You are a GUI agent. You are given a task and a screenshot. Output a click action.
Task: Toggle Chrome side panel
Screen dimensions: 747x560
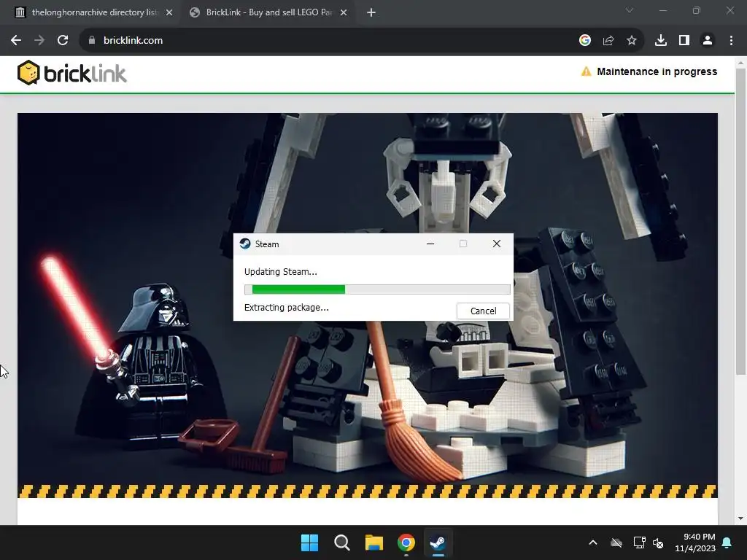coord(684,41)
